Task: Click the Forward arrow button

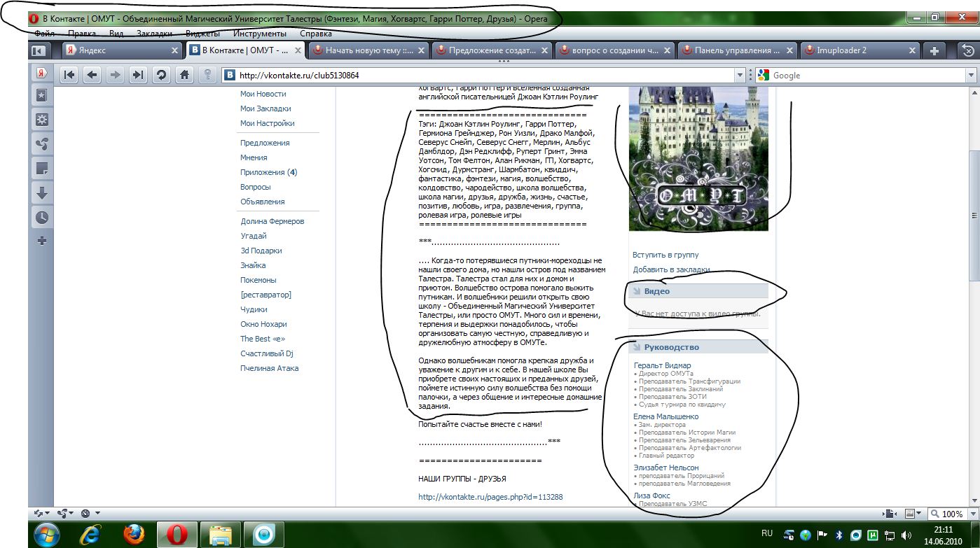Action: (x=115, y=75)
